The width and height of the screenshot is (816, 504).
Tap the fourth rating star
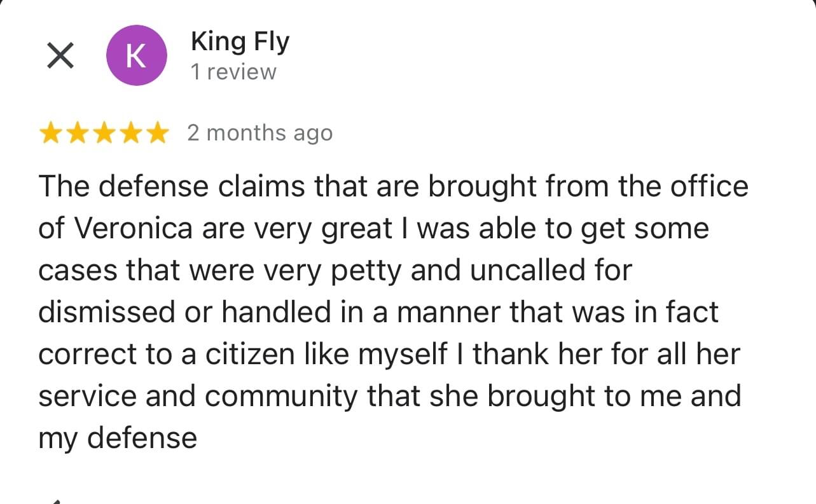(130, 133)
